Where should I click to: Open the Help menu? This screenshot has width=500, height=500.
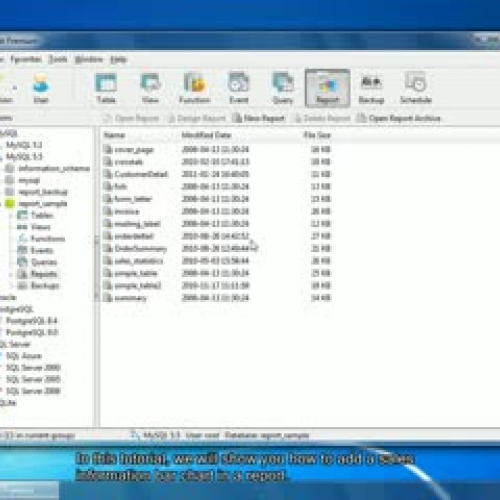point(119,60)
